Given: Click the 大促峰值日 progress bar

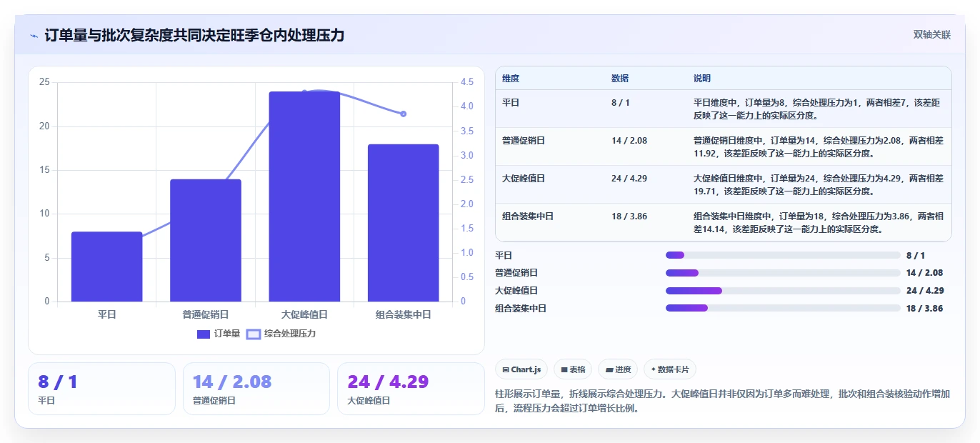Looking at the screenshot, I should [783, 291].
